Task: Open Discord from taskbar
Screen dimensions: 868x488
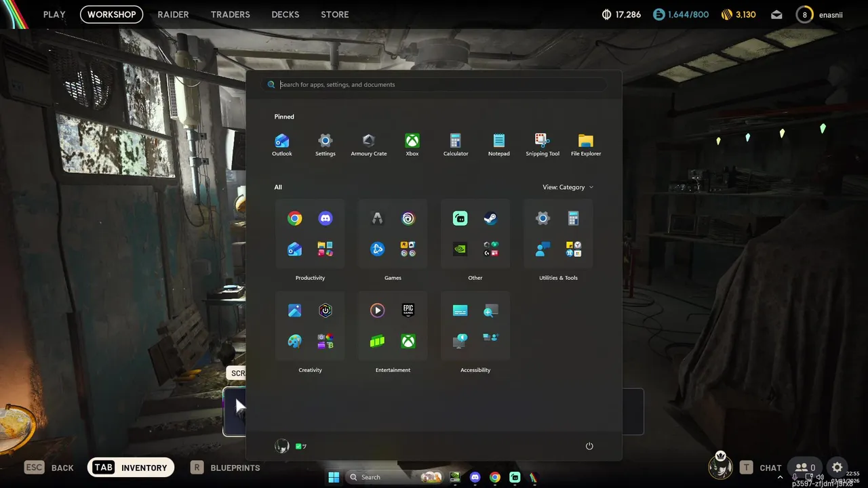Action: click(475, 477)
